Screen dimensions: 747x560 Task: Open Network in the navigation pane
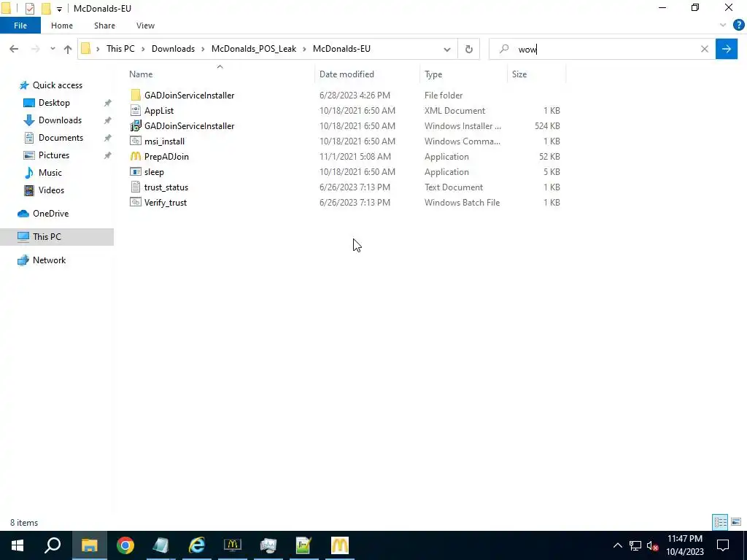pos(49,260)
